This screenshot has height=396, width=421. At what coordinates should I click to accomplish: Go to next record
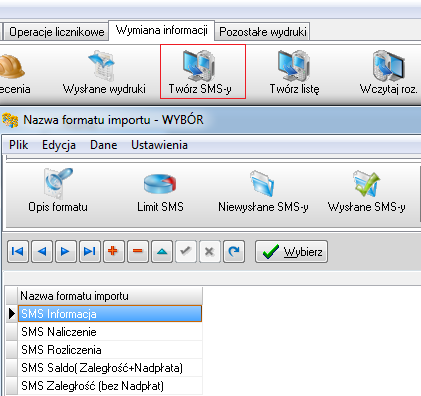[x=66, y=251]
